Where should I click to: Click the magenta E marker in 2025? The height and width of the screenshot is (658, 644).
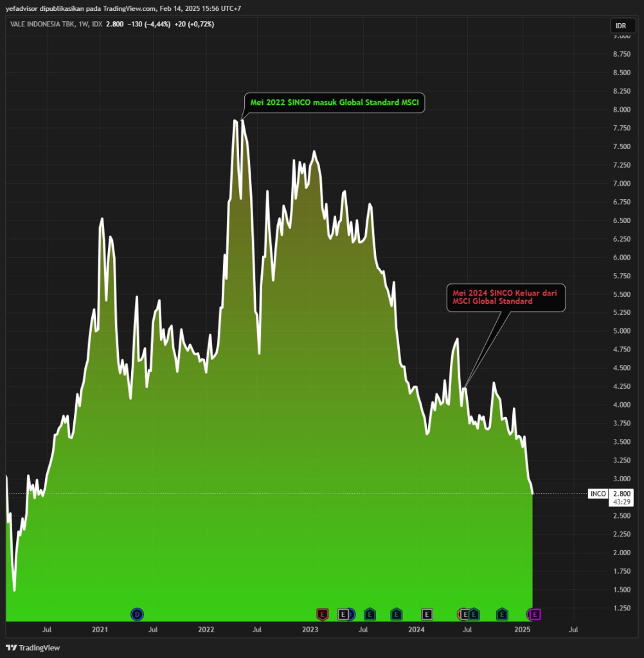coord(535,614)
